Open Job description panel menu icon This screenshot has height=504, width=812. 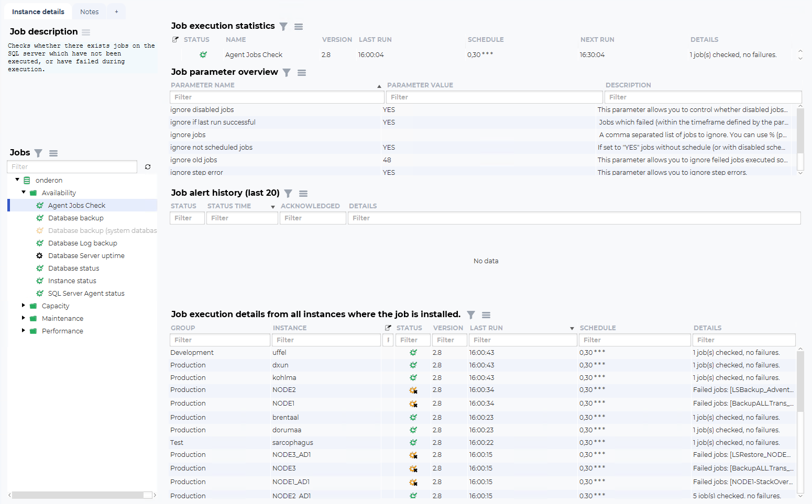click(x=86, y=32)
